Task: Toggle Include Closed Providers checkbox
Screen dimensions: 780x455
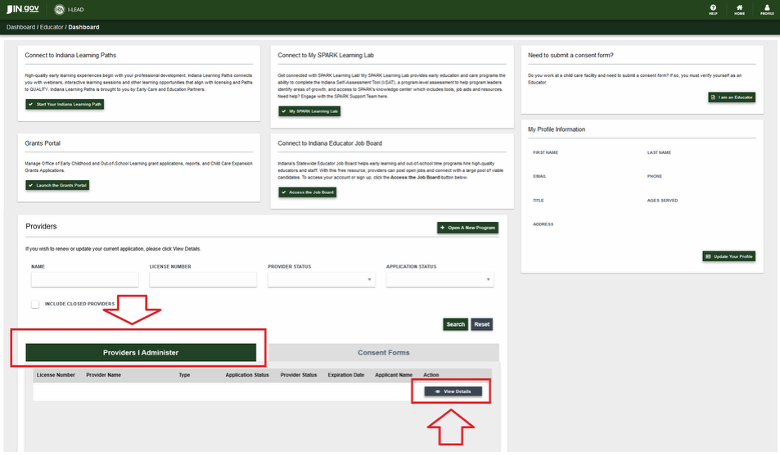Action: point(36,303)
